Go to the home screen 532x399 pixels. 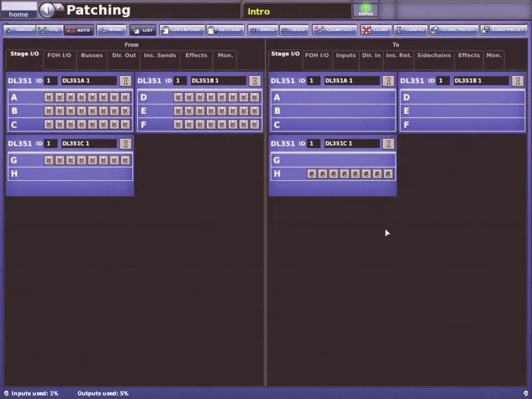[19, 10]
